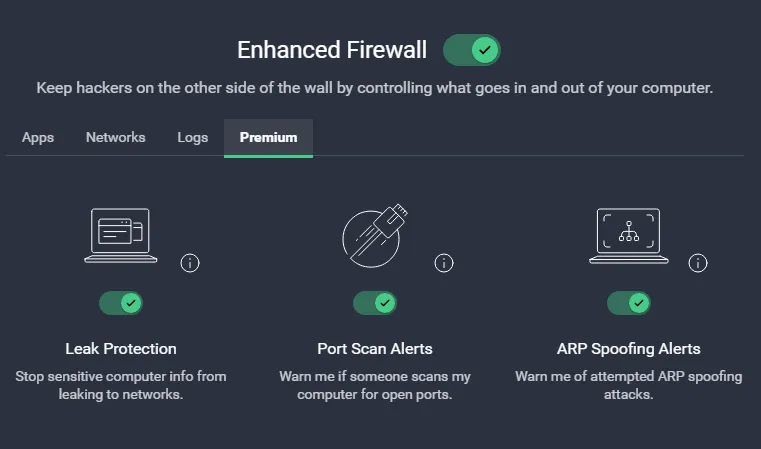
Task: Turn off the Leak Protection switch
Action: coord(121,303)
